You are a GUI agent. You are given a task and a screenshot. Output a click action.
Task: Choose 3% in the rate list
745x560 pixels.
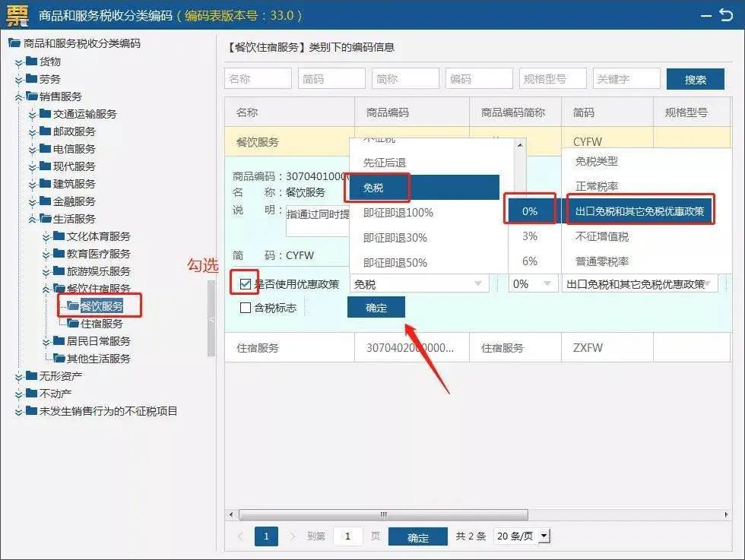(x=530, y=236)
